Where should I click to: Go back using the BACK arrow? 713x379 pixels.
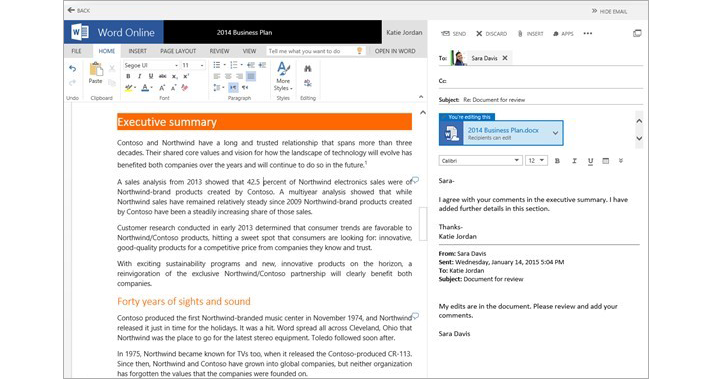tap(79, 10)
